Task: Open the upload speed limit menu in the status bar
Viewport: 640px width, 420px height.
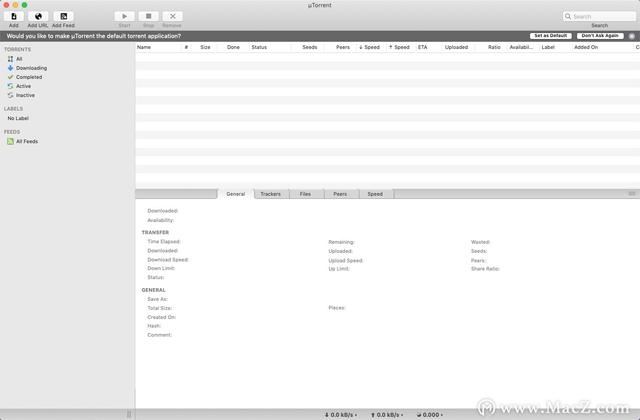Action: pos(387,415)
